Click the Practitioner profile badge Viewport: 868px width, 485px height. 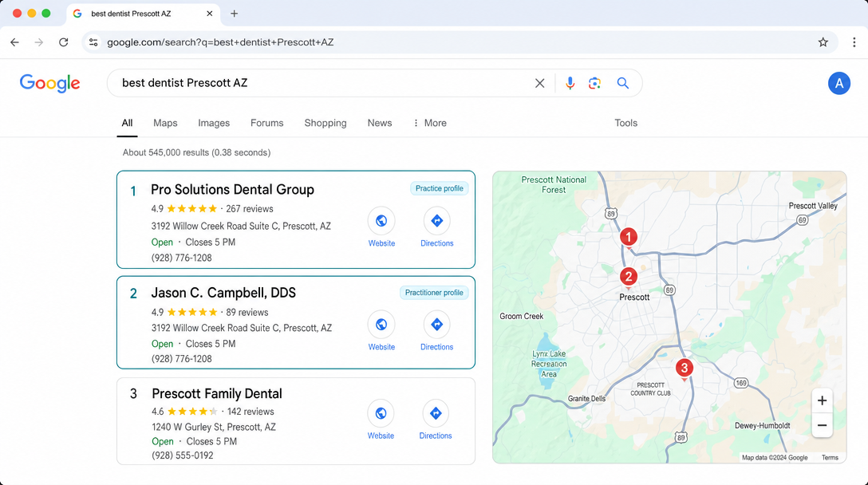434,292
